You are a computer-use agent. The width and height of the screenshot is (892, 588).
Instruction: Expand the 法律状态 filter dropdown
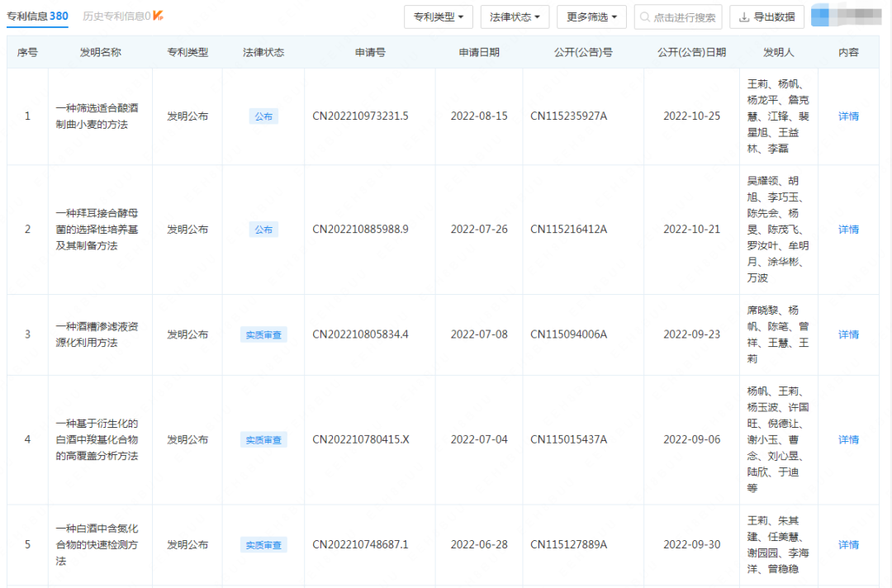coord(515,17)
